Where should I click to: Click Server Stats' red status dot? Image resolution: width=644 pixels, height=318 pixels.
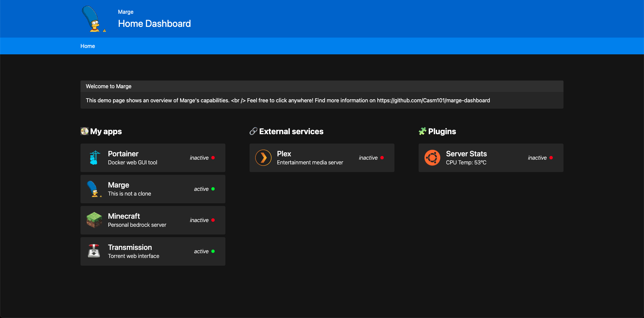(551, 158)
